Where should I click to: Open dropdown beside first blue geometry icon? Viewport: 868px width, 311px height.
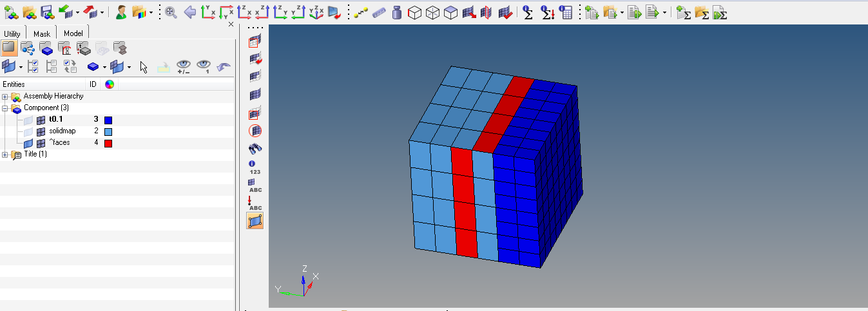pos(21,67)
